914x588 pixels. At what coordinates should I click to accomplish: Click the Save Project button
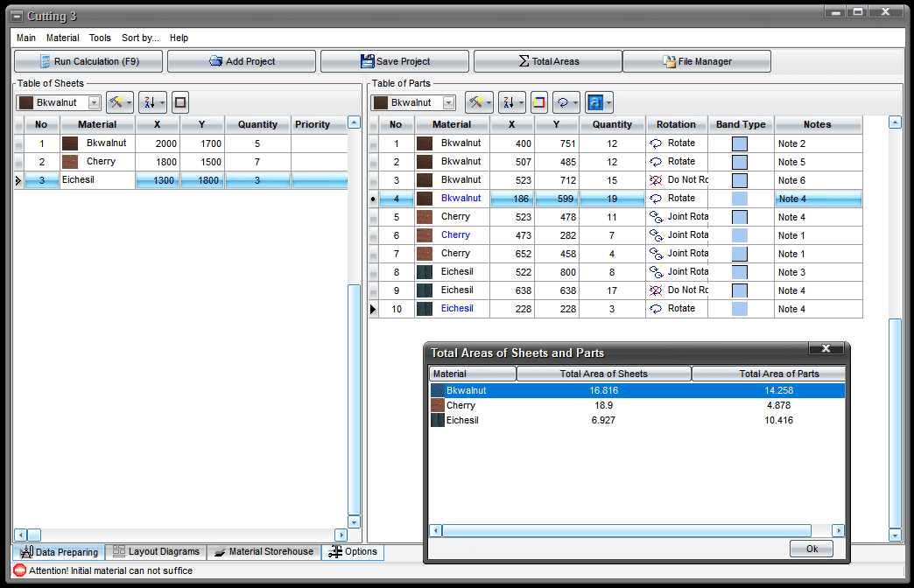point(395,61)
